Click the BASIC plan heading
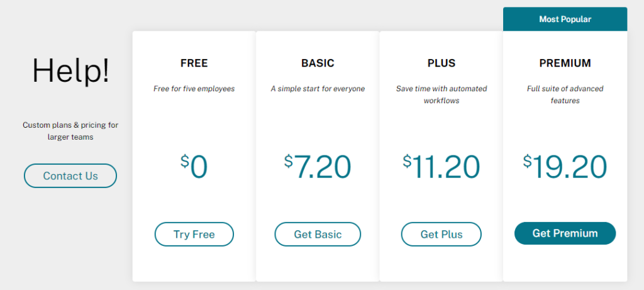Viewport: 644px width, 290px height. pyautogui.click(x=318, y=64)
